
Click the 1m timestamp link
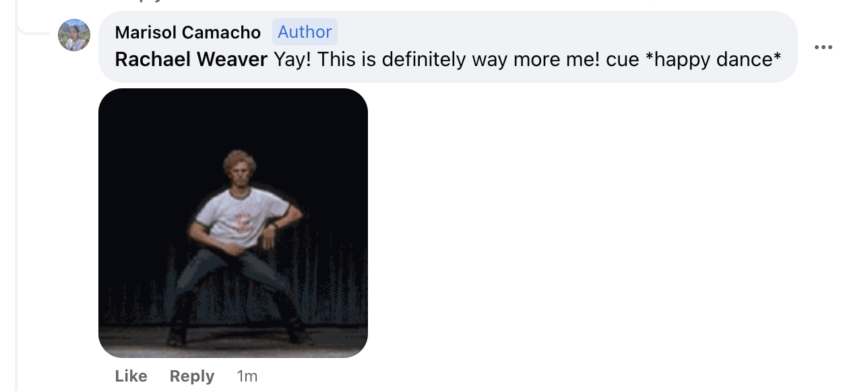point(247,375)
